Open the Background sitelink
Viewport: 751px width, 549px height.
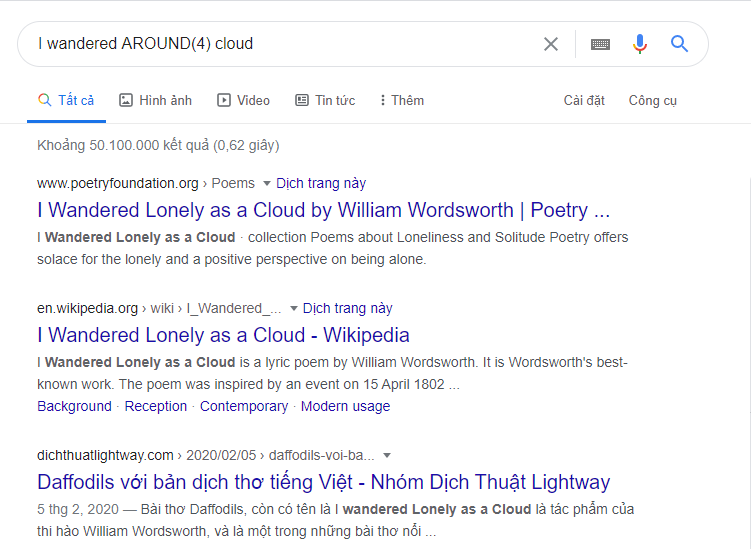pyautogui.click(x=74, y=406)
